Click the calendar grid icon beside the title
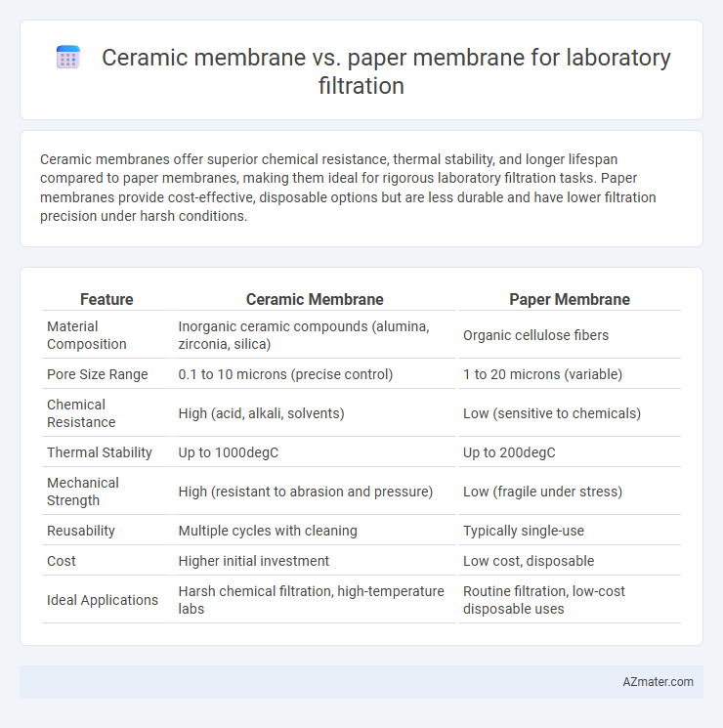This screenshot has height=728, width=723. [68, 57]
